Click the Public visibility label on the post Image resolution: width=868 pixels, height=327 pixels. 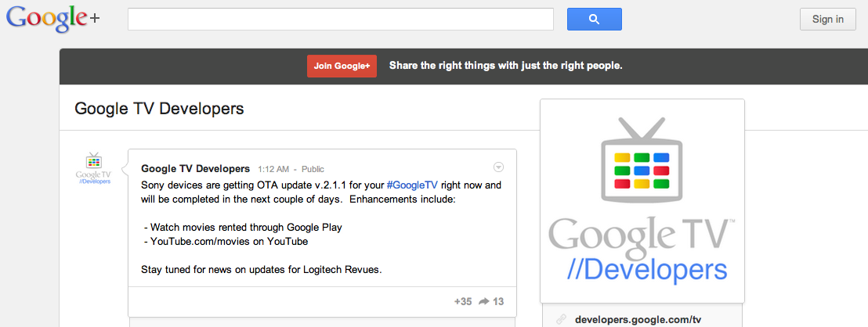313,169
